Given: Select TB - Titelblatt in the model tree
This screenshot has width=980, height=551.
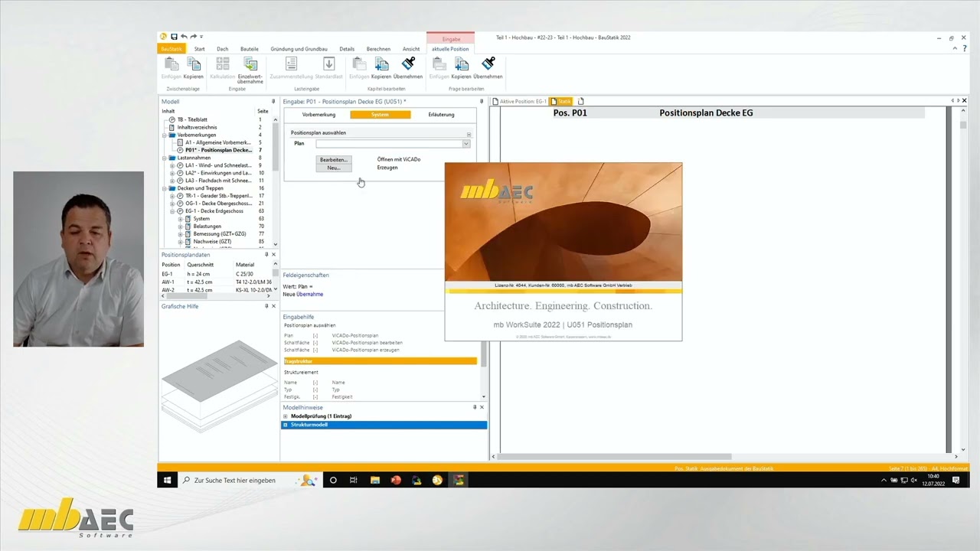Looking at the screenshot, I should [192, 120].
